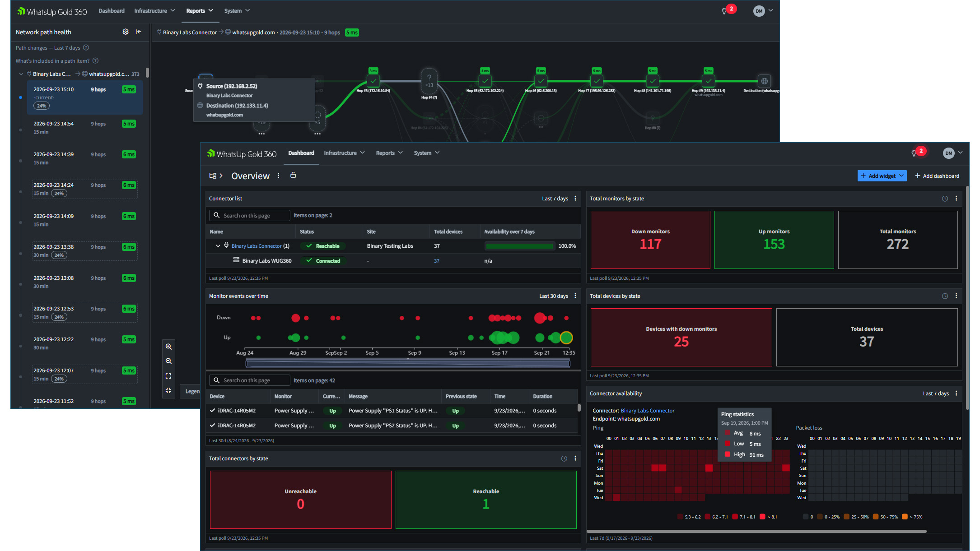Click device count 37 link for Binary Labs WUG360

click(436, 261)
